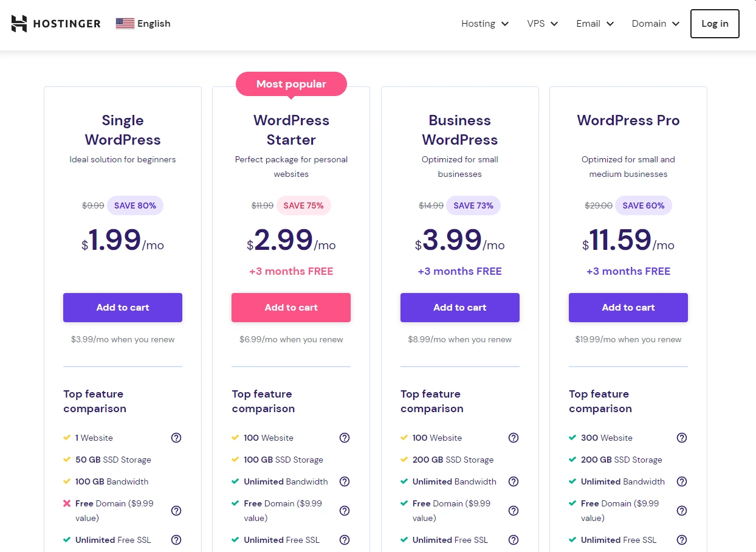
Task: Click '100 GB Bandwidth' feature
Action: (x=112, y=481)
